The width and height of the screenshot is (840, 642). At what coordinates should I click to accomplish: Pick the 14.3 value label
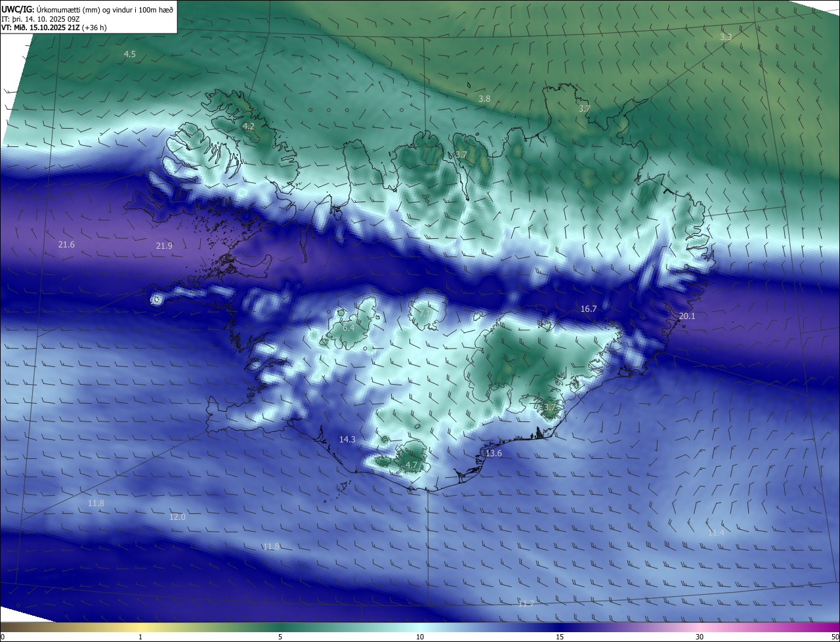[347, 440]
